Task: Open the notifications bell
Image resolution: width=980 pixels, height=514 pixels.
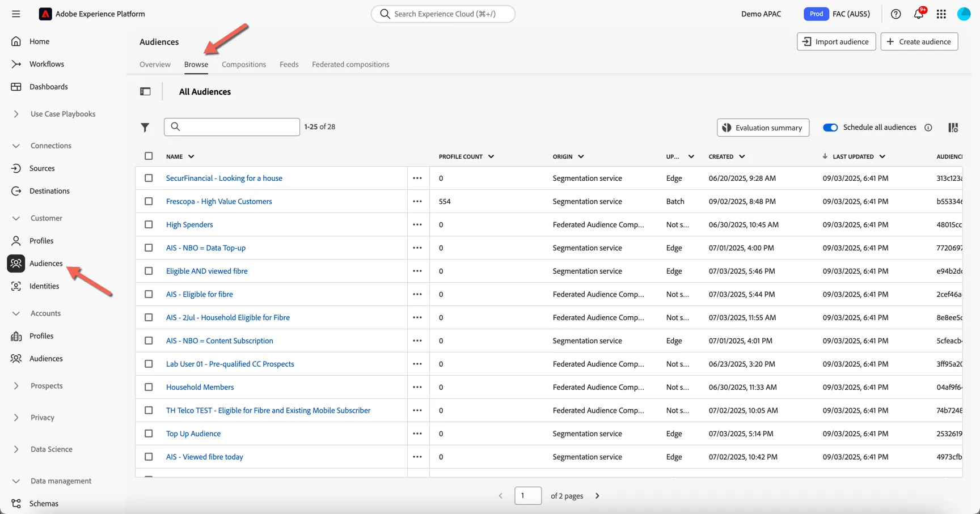Action: pyautogui.click(x=919, y=14)
